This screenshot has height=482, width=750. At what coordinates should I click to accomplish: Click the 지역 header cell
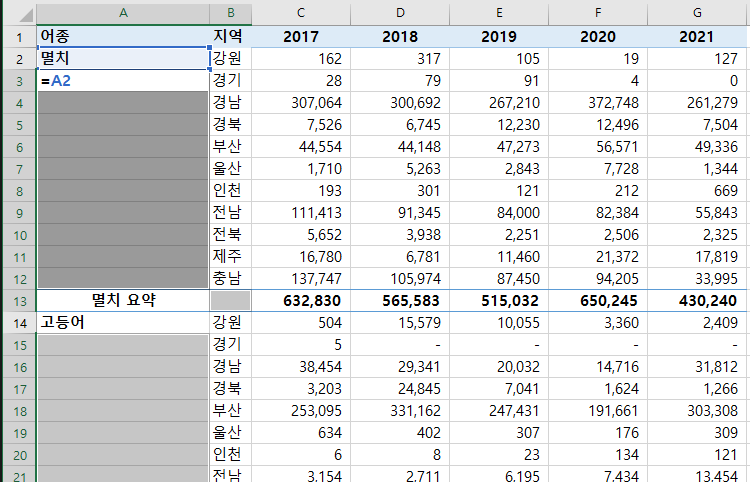click(231, 36)
